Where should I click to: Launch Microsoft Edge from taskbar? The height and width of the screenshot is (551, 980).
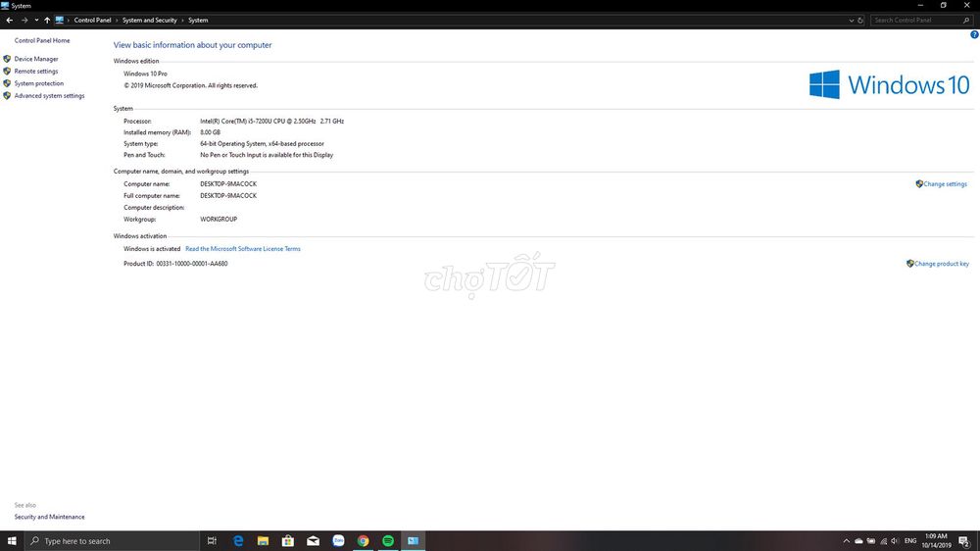(238, 541)
